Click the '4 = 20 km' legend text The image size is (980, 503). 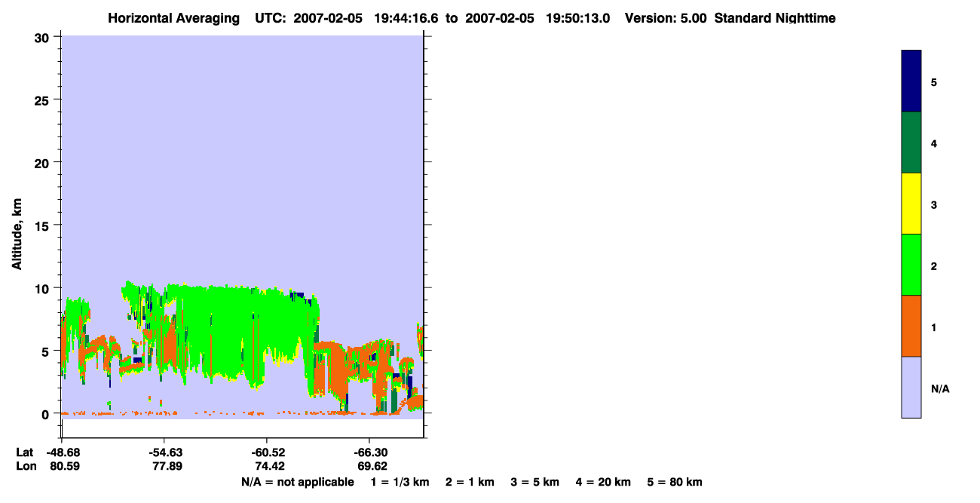604,482
